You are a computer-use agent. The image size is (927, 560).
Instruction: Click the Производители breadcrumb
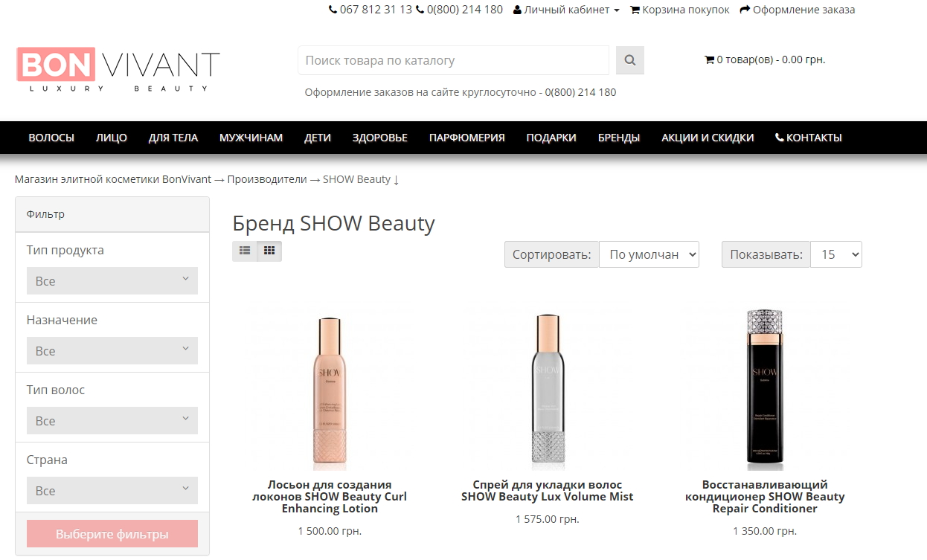(x=267, y=179)
